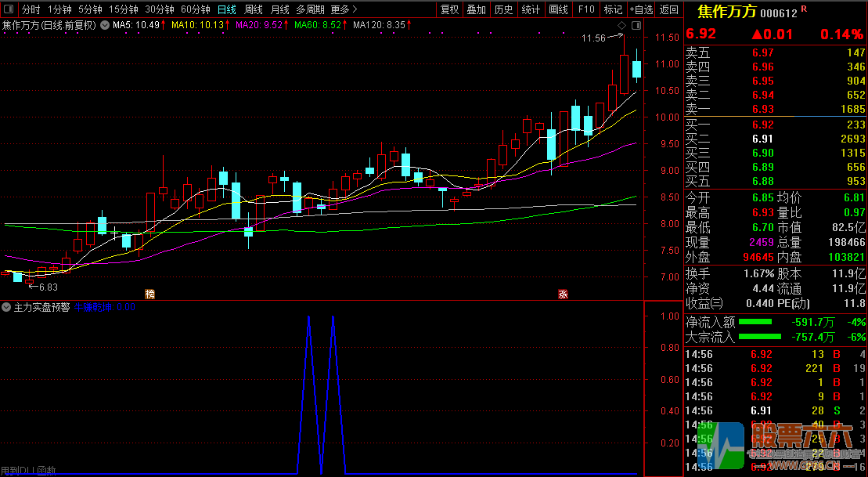
Task: Expand the main chart indicator dropdown arrow
Action: click(x=106, y=25)
